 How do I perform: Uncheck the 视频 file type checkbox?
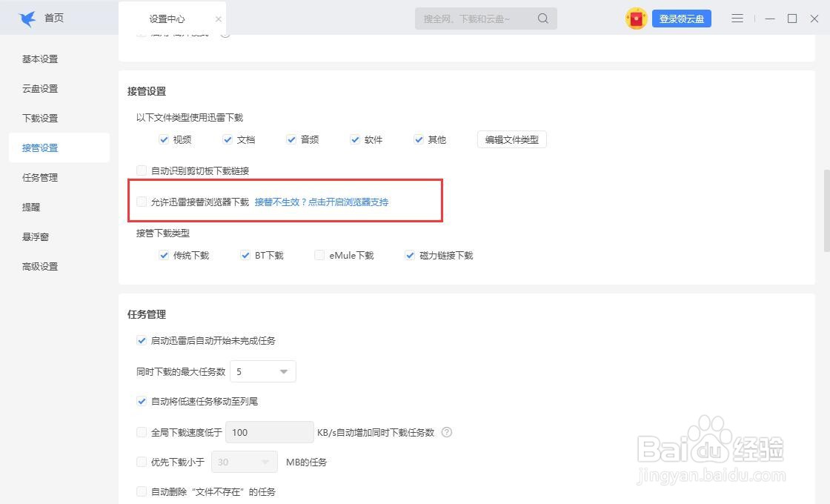click(x=164, y=139)
